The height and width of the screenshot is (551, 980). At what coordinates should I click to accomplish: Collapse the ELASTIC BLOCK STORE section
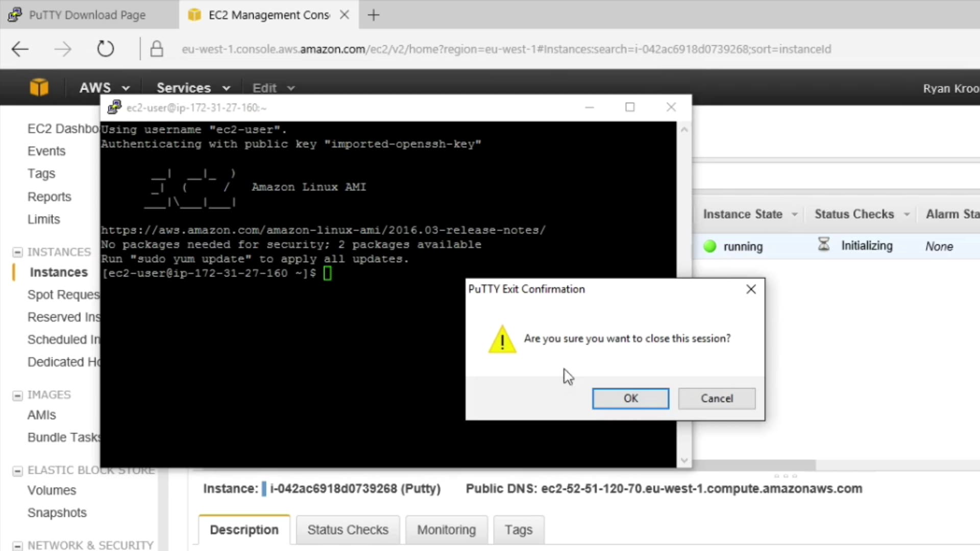[x=17, y=471]
